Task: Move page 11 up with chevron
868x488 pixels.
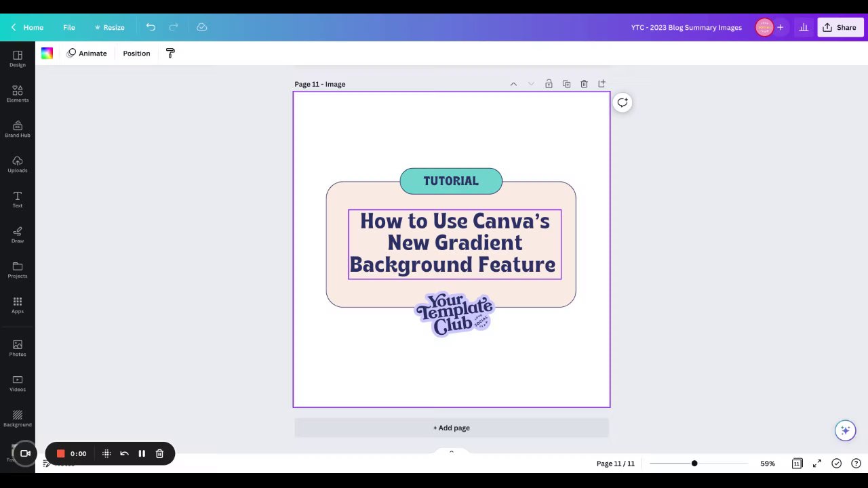Action: [513, 84]
